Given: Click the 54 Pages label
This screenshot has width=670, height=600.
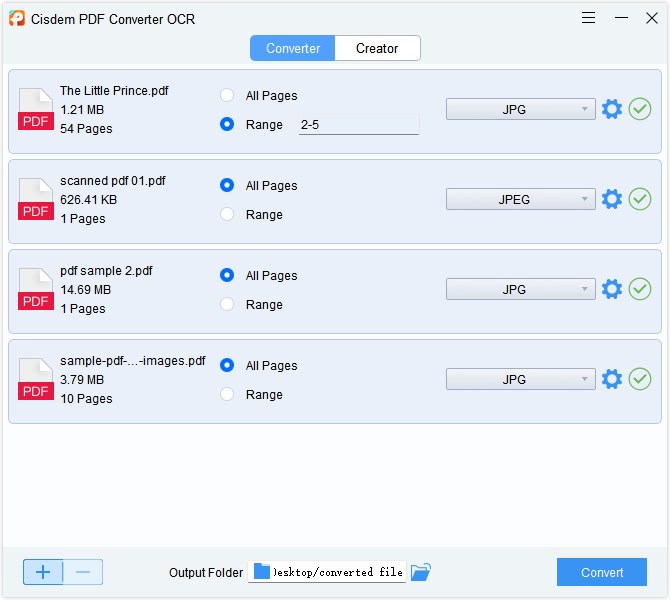Looking at the screenshot, I should click(x=86, y=129).
